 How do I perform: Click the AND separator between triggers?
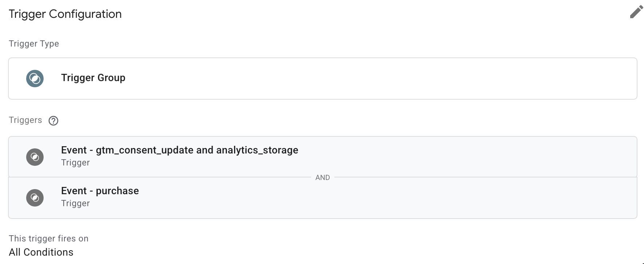click(323, 177)
